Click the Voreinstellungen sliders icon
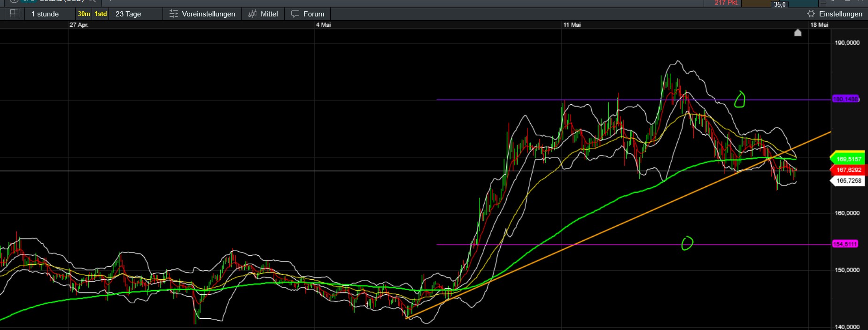Screen dimensions: 868x330 [174, 14]
